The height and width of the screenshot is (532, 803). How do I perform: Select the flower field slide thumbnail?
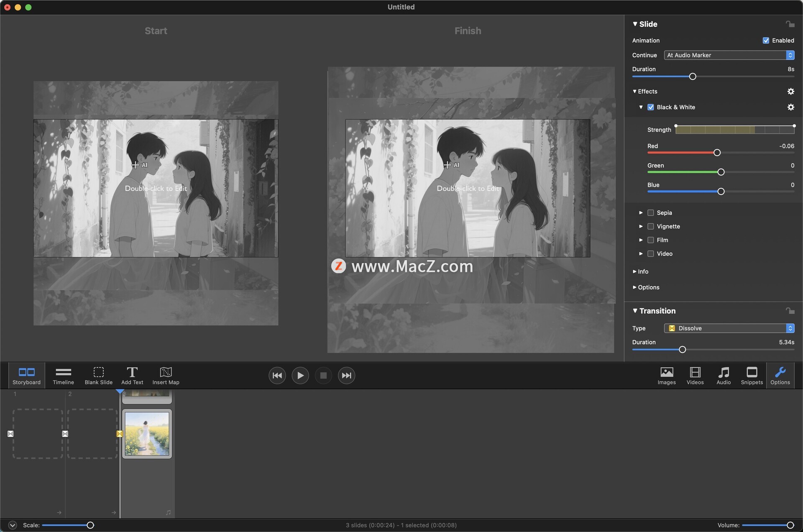tap(147, 434)
